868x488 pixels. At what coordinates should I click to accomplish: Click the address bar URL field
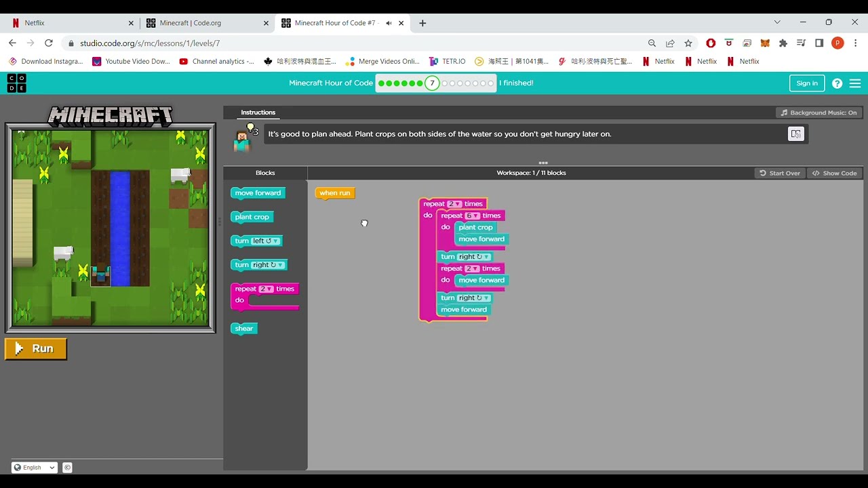[x=359, y=43]
